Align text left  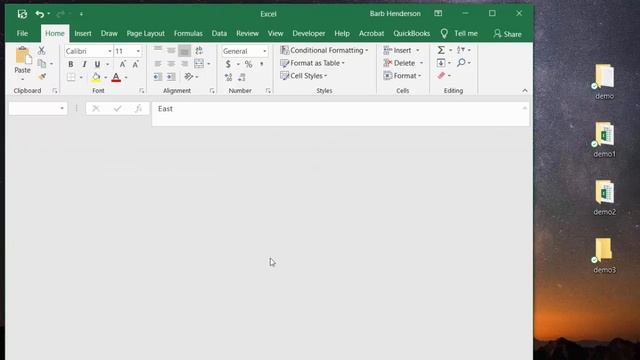(x=158, y=64)
